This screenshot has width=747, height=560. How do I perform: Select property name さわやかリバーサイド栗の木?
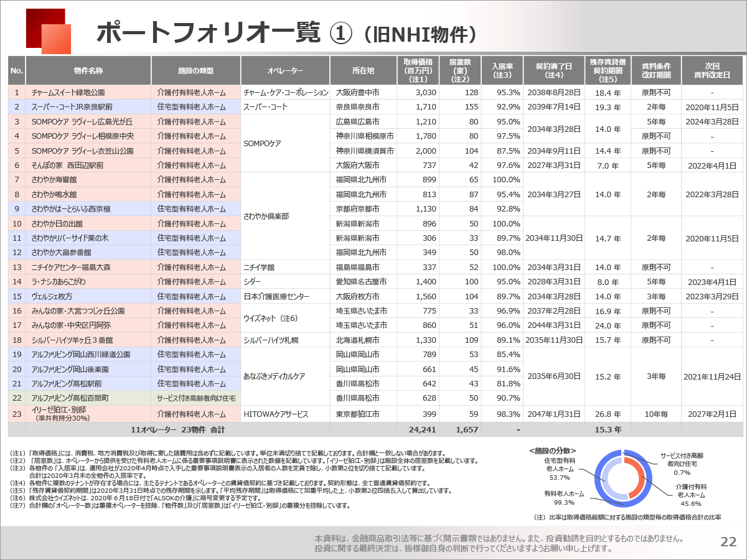tap(70, 238)
